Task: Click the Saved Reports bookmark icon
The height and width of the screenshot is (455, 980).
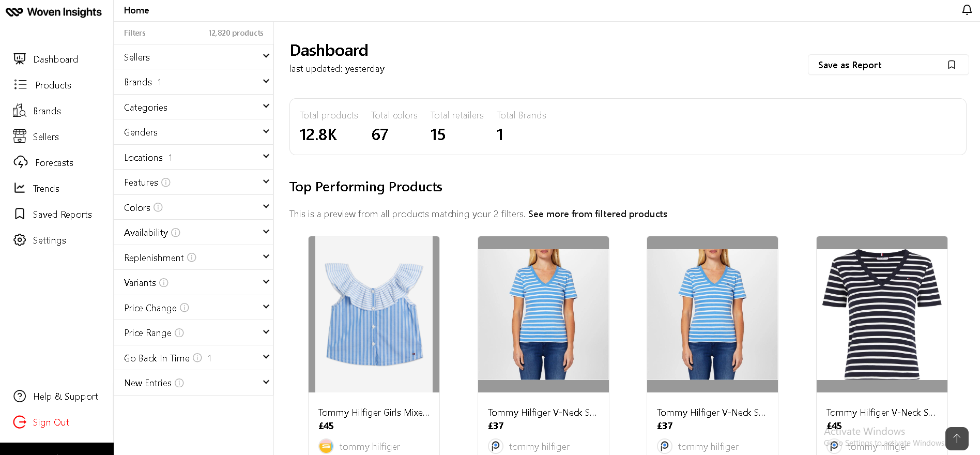Action: pos(20,214)
